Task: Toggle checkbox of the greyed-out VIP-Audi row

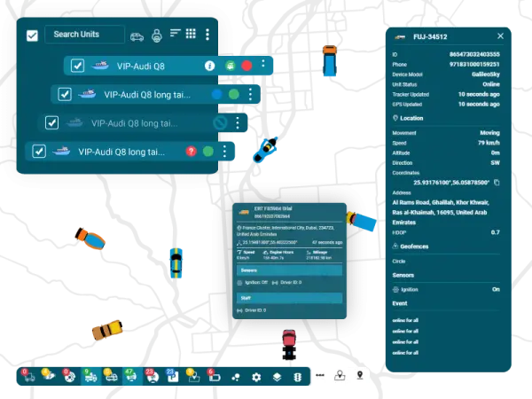Action: [51, 123]
